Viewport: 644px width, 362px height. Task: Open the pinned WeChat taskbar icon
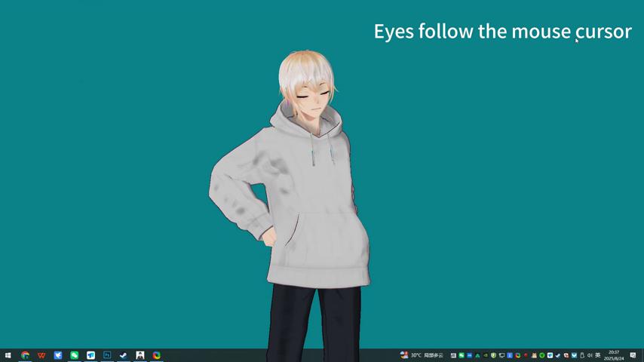click(x=74, y=355)
